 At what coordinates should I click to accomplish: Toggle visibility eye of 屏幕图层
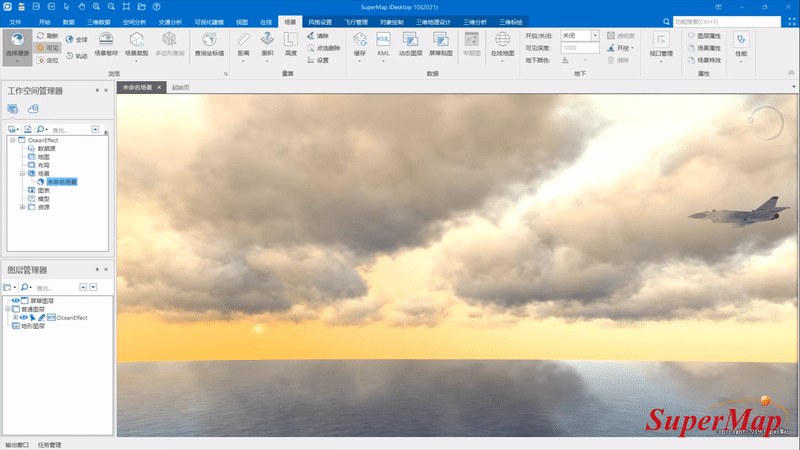15,301
